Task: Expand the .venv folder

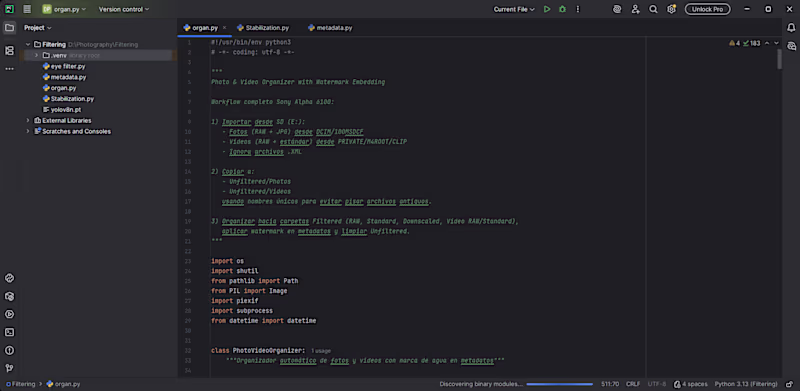Action: (36, 55)
